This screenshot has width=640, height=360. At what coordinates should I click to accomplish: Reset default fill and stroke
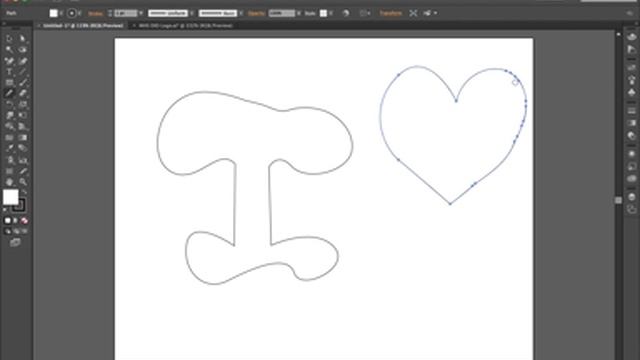5,210
